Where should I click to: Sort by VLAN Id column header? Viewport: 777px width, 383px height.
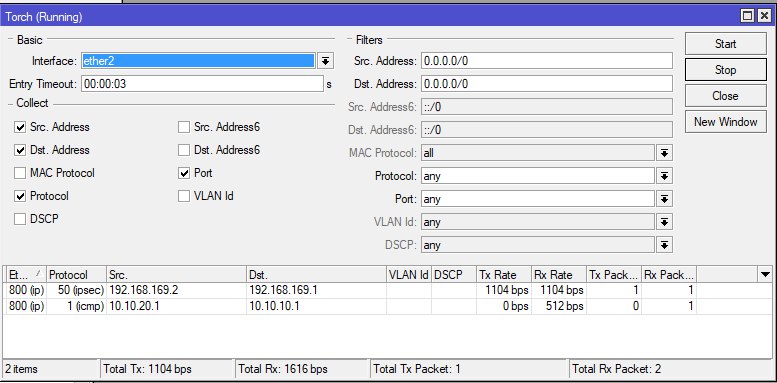409,274
